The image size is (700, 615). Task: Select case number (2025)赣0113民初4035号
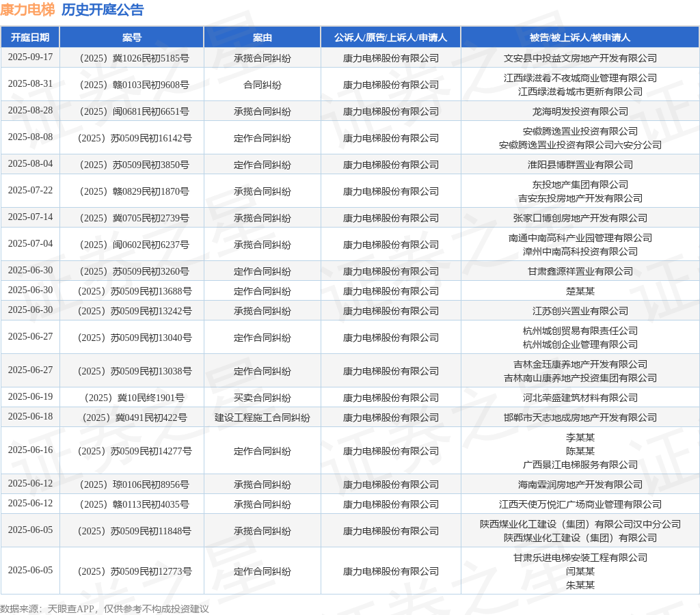tap(135, 505)
